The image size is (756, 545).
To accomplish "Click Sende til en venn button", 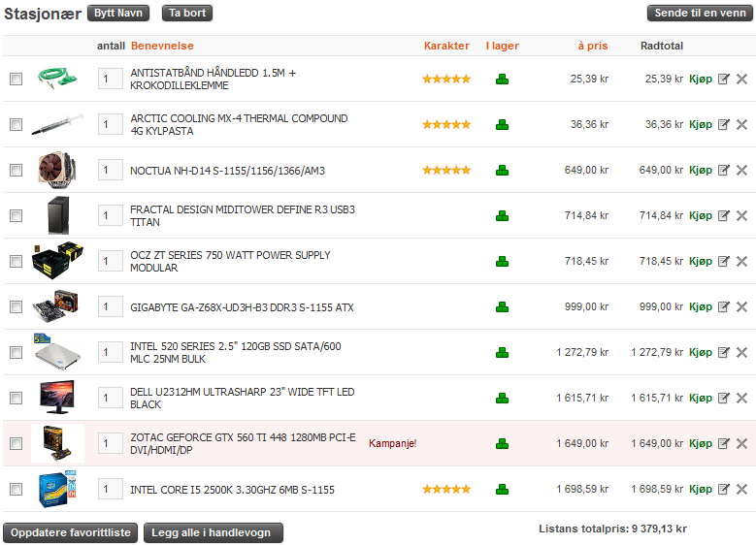I will pos(700,13).
